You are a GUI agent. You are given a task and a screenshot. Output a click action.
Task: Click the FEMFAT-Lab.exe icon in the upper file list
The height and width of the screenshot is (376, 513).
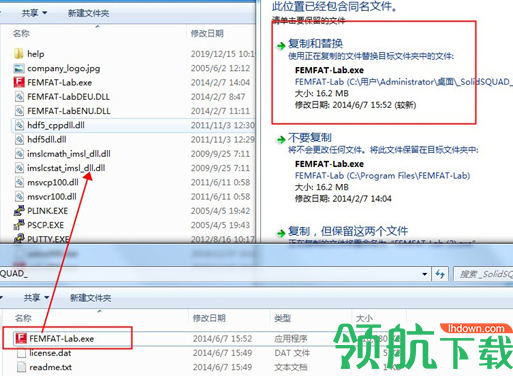pyautogui.click(x=19, y=82)
